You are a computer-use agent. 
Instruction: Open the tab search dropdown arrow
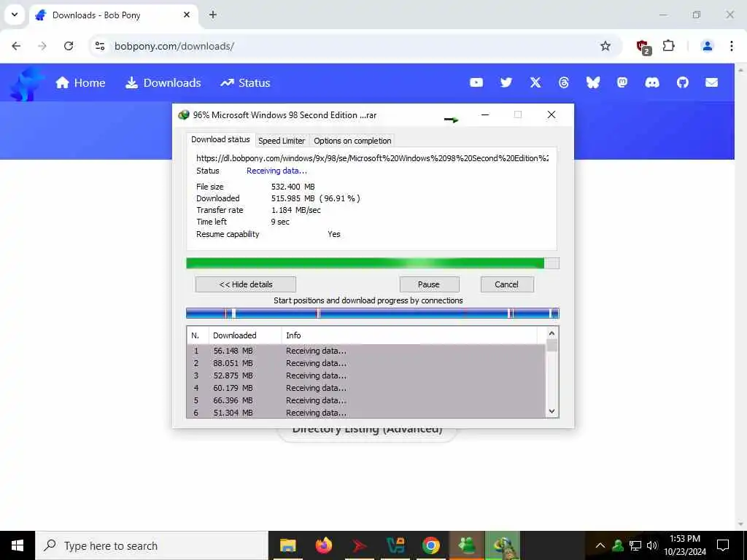(x=15, y=15)
